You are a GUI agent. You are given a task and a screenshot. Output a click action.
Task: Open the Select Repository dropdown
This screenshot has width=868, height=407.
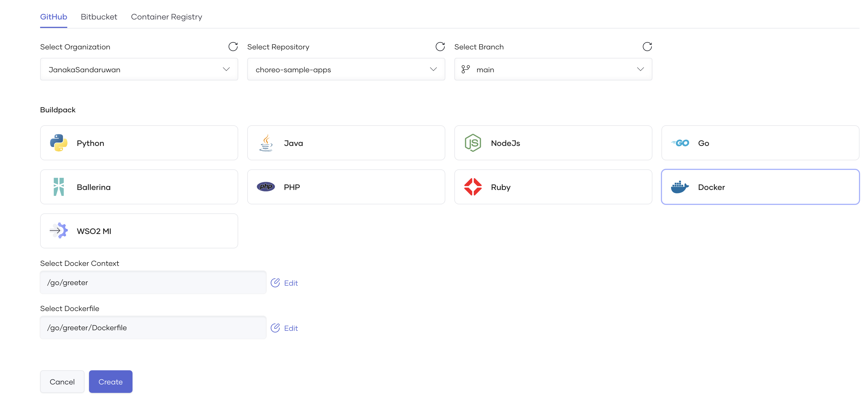point(346,69)
